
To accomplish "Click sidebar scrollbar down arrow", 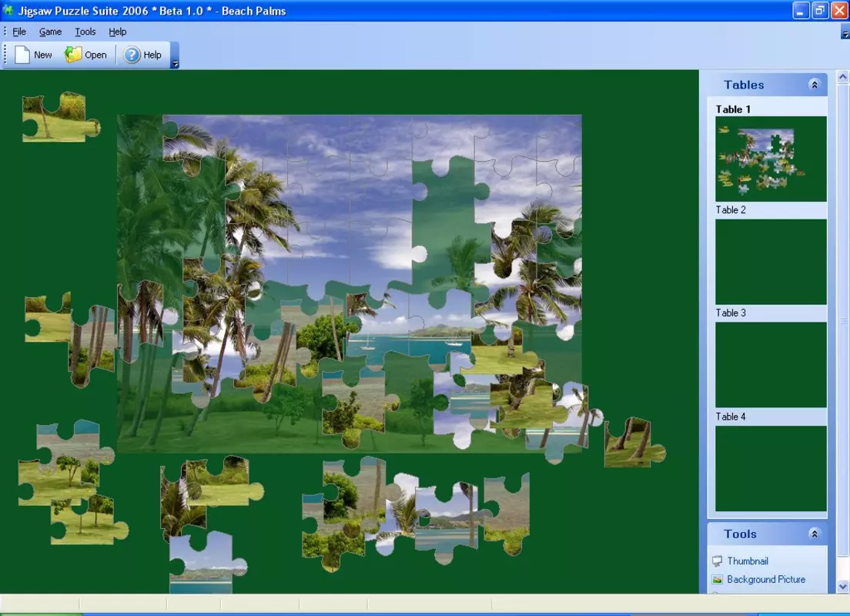I will tap(843, 586).
